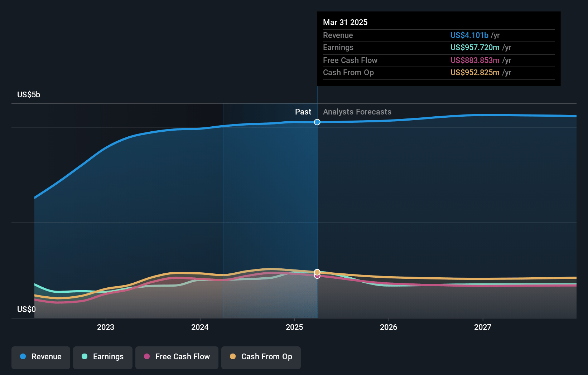
Task: Toggle the Earnings series legend button
Action: (x=103, y=357)
